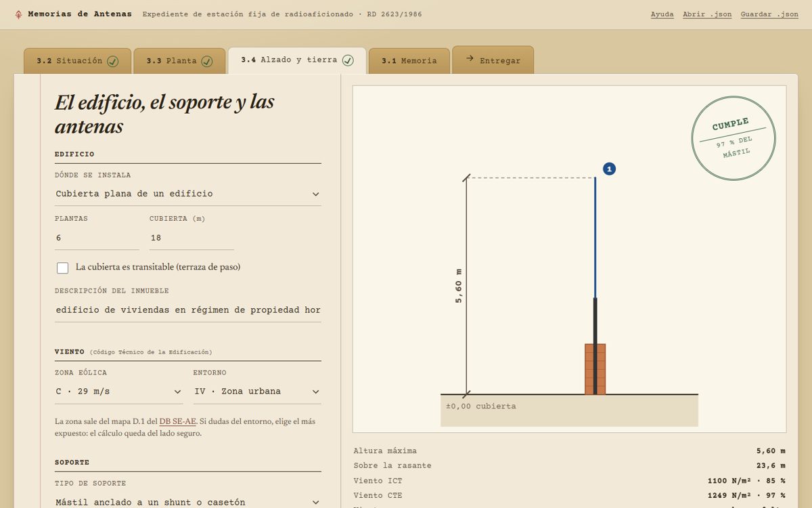Click the 'Abrir .json' link
Image resolution: width=812 pixels, height=508 pixels.
707,14
